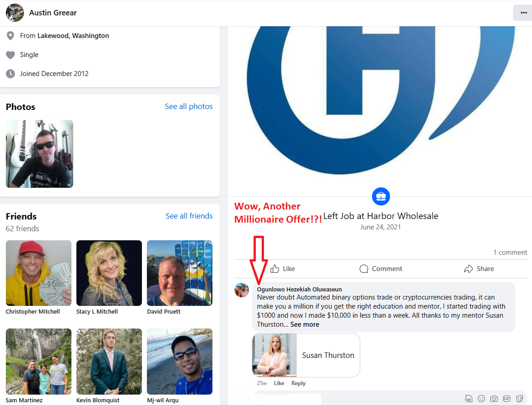The height and width of the screenshot is (405, 532).
Task: Attach a photo with the camera icon
Action: click(x=494, y=399)
